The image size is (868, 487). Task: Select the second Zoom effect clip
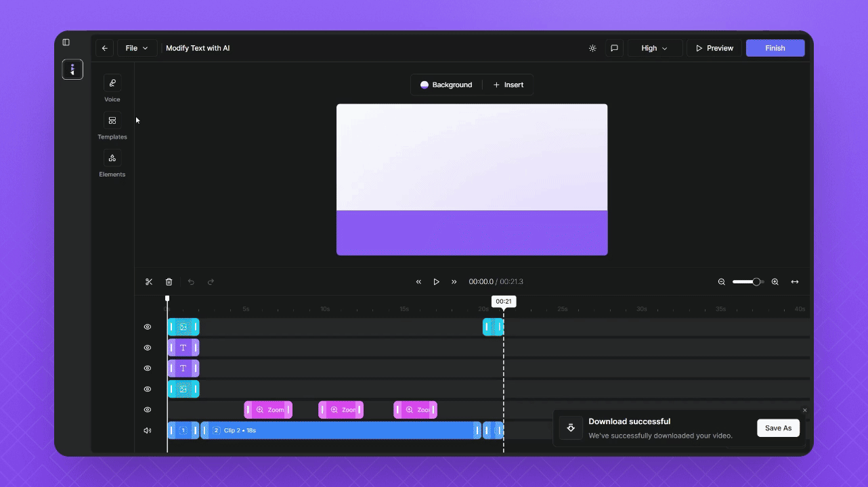341,410
